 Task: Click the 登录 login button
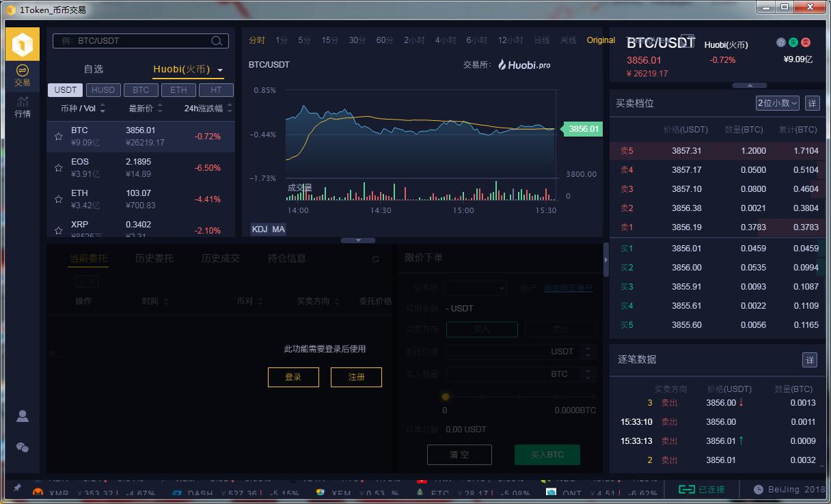tap(293, 377)
